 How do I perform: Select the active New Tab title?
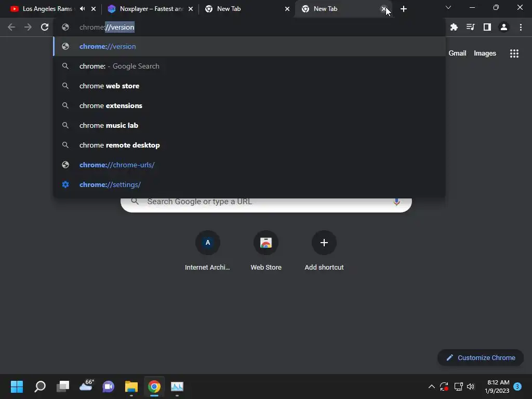[x=325, y=9]
